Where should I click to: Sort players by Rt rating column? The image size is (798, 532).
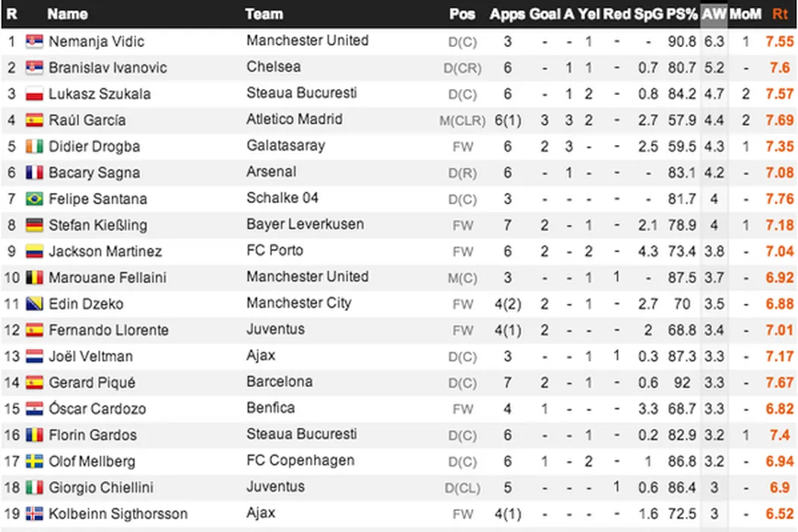click(780, 14)
